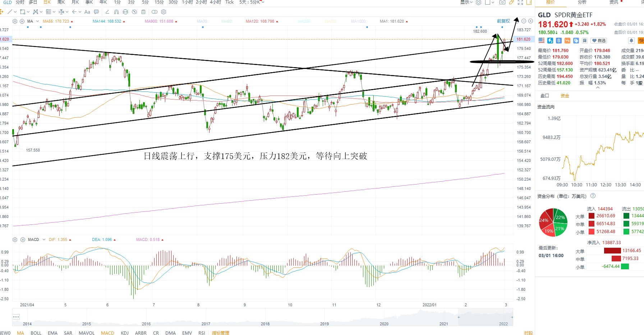Open the MACD indicator type dropdown
644x335 pixels.
(x=44, y=239)
